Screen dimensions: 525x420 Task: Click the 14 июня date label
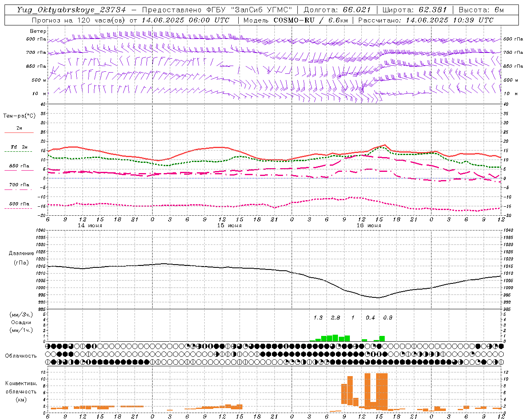coord(90,225)
